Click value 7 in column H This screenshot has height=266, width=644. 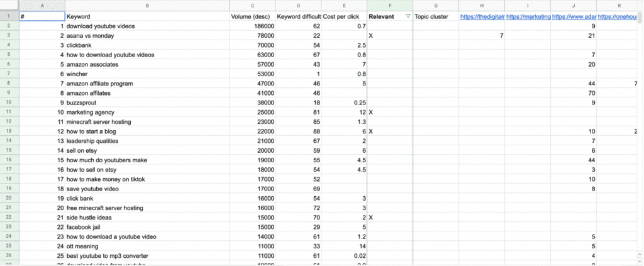tap(501, 36)
